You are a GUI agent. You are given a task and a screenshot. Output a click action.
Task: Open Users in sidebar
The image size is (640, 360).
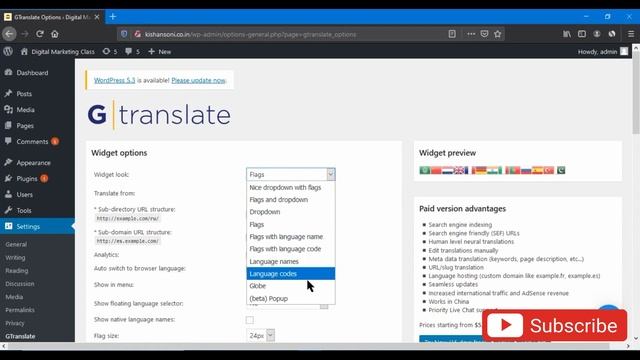click(x=24, y=195)
